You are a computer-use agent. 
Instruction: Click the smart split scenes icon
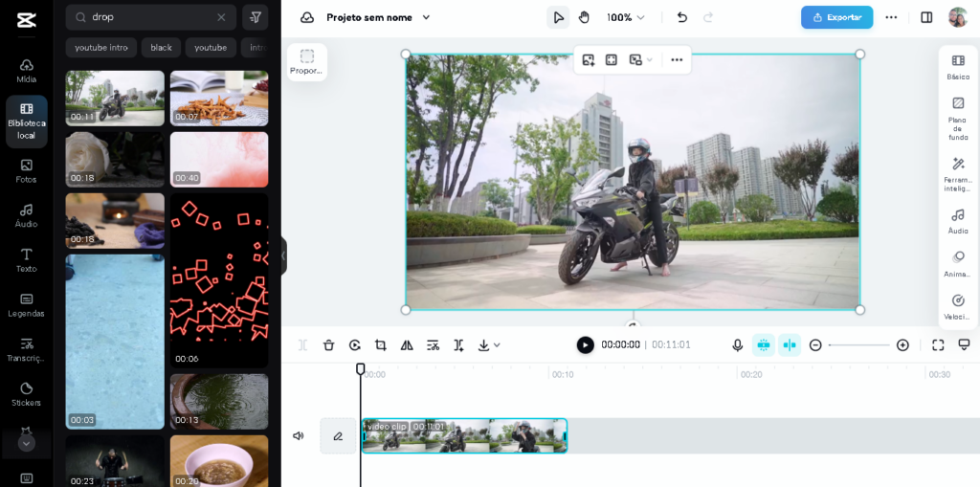[x=458, y=345]
